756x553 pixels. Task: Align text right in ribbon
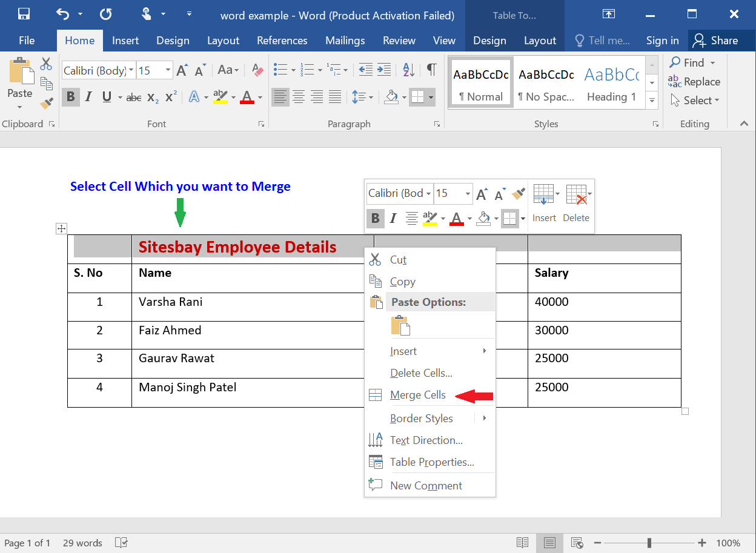point(317,96)
